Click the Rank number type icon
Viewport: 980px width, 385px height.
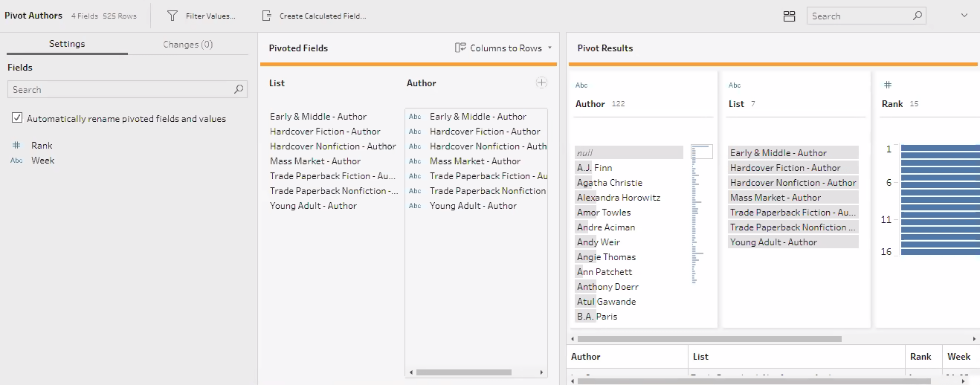(x=887, y=85)
